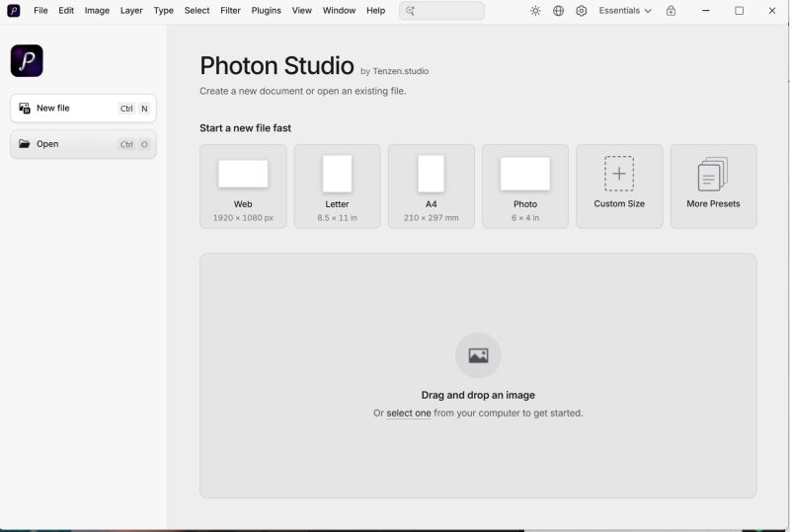Open the View menu
This screenshot has height=532, width=790.
(x=302, y=11)
